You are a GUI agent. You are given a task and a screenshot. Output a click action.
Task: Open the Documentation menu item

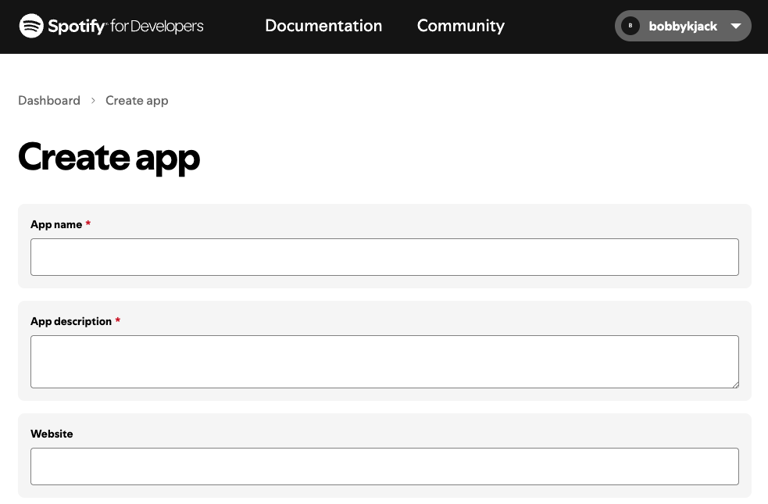(x=323, y=26)
